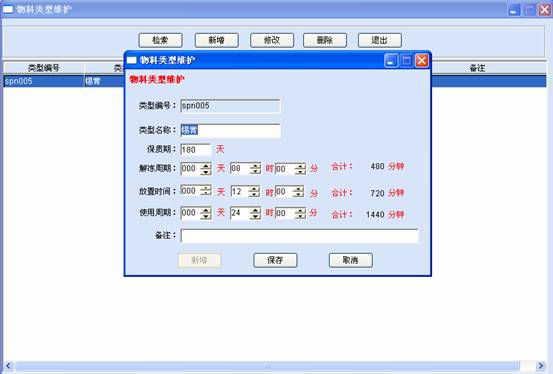Click the 保质期 days input field
Image resolution: width=553 pixels, height=374 pixels.
pos(196,150)
